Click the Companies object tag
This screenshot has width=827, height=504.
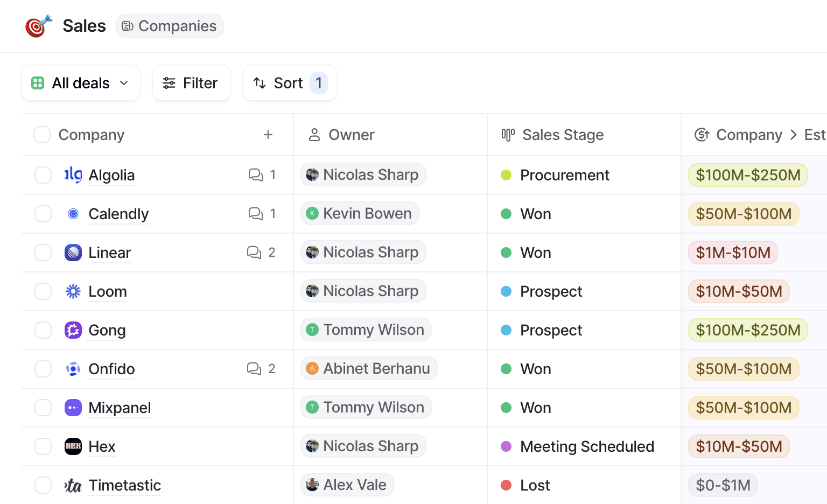(x=170, y=26)
